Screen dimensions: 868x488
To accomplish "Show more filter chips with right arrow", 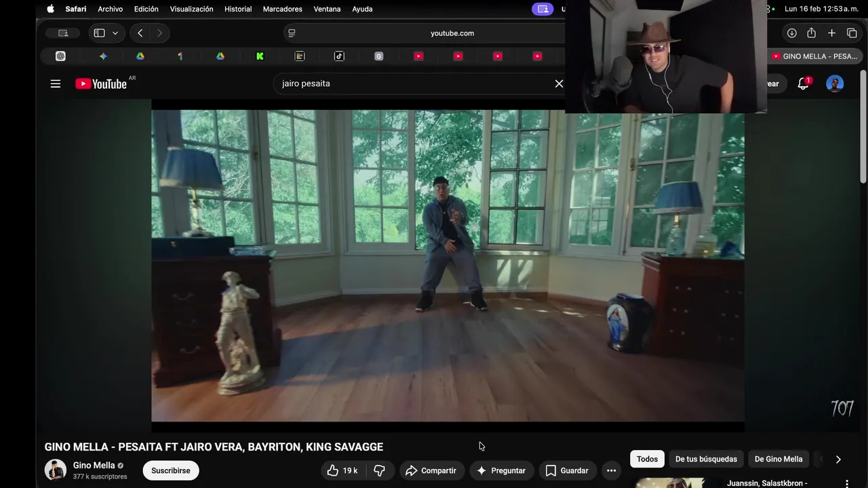I will [838, 459].
